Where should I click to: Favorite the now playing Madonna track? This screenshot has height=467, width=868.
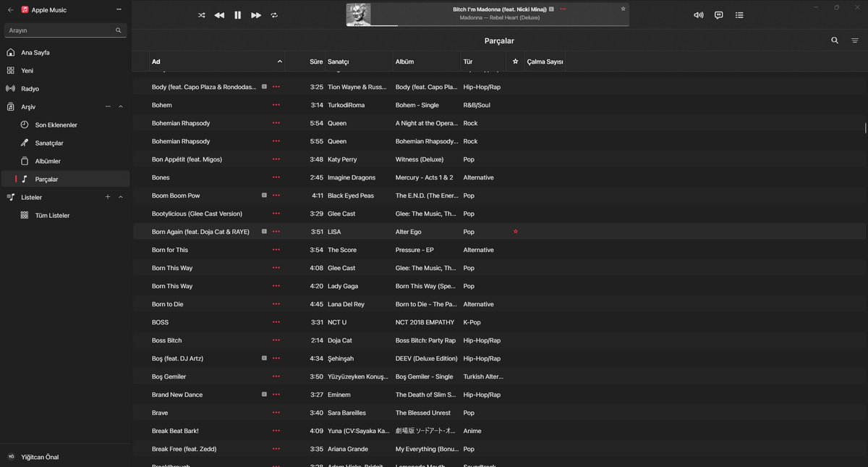pos(623,9)
